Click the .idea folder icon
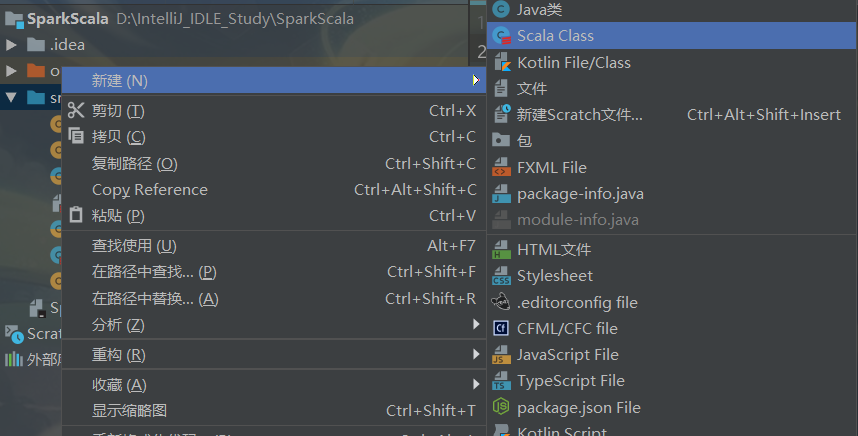 pyautogui.click(x=36, y=44)
